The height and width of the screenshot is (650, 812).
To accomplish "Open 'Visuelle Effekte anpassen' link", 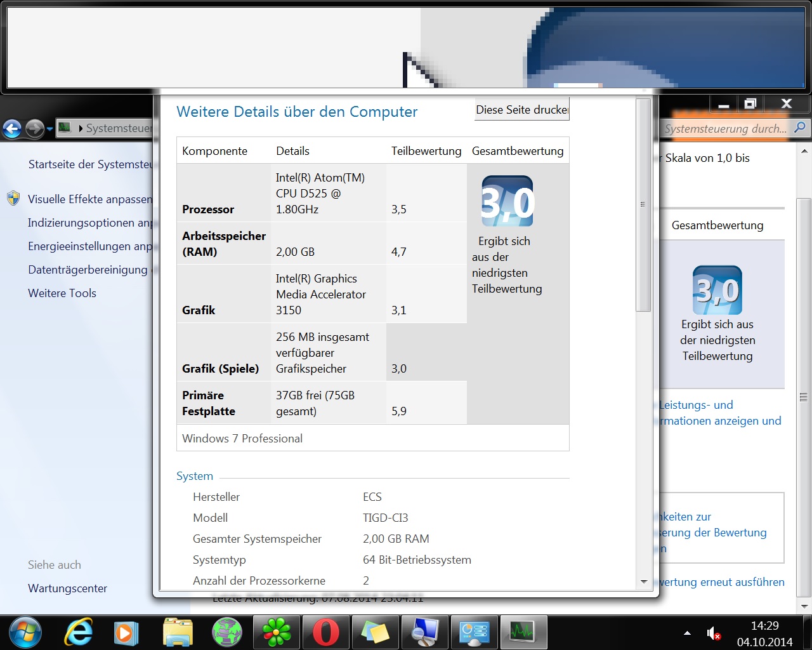I will 90,199.
